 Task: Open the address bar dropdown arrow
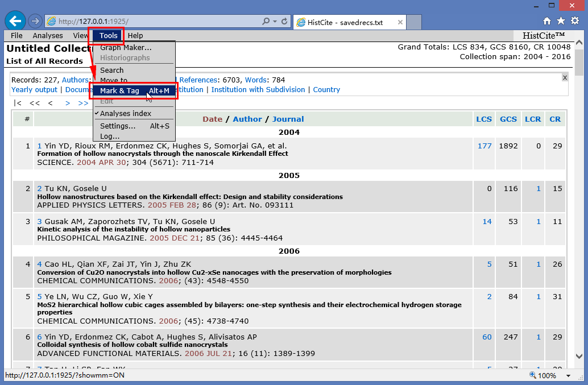pos(275,22)
